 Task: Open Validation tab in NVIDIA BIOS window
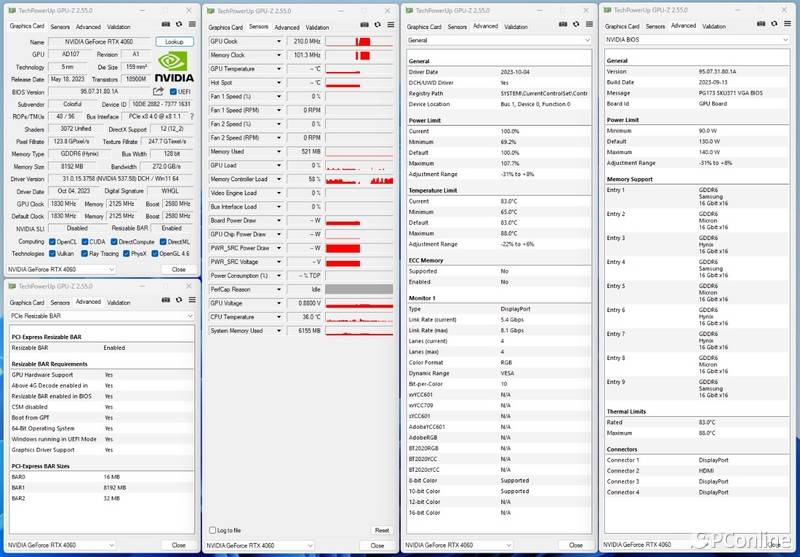[x=713, y=26]
